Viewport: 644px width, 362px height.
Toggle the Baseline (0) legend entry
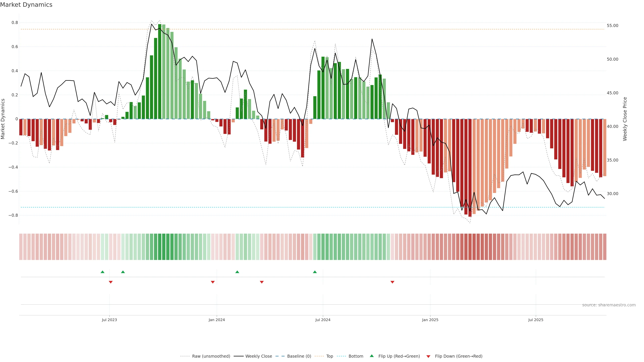[x=299, y=356]
